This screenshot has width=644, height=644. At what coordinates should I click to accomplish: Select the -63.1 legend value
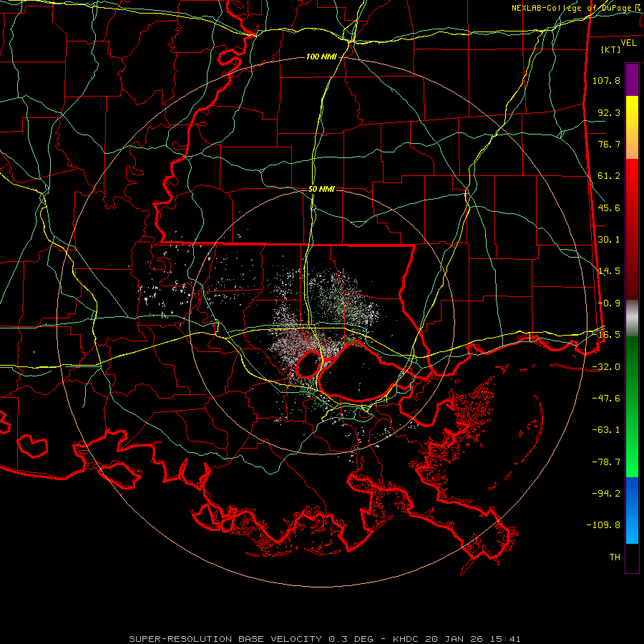pyautogui.click(x=606, y=430)
